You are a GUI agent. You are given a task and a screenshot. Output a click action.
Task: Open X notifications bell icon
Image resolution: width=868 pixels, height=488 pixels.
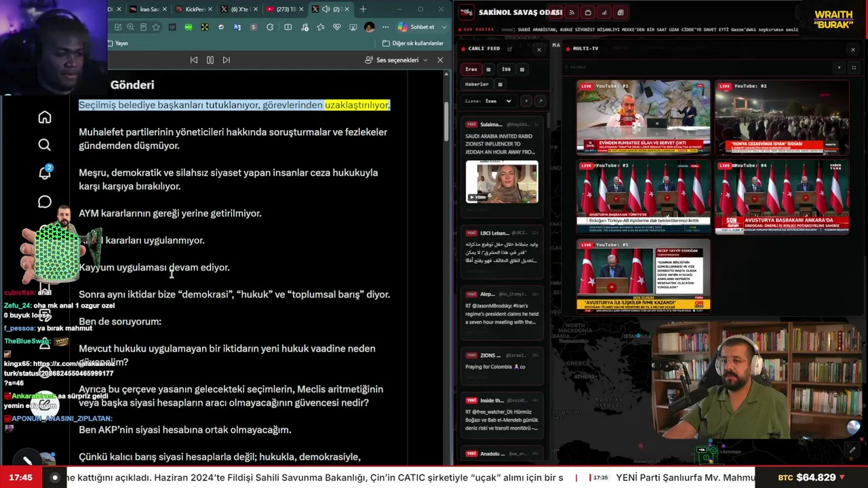coord(45,173)
